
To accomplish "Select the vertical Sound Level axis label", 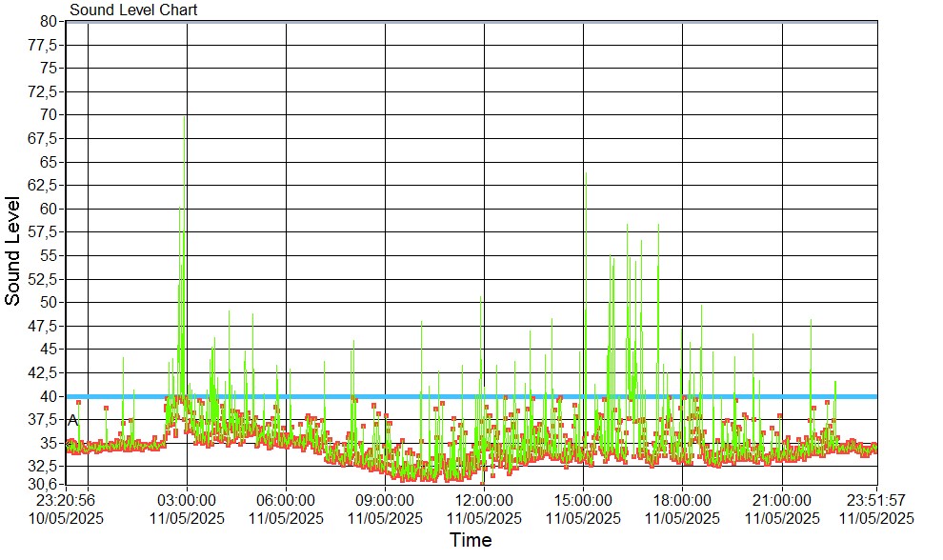I will point(13,250).
